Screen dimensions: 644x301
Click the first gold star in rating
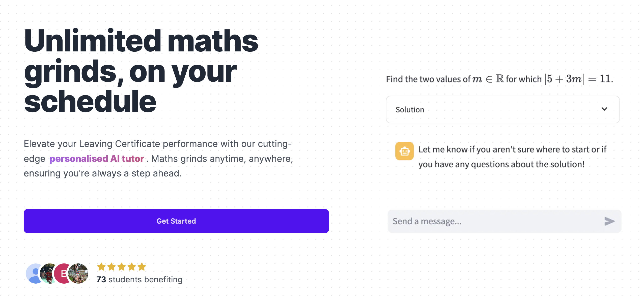101,267
